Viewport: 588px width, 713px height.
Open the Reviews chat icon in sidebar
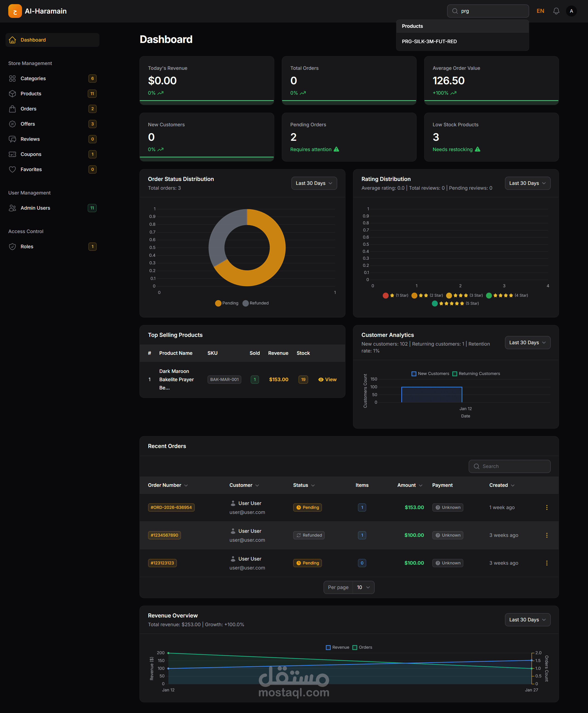click(13, 139)
